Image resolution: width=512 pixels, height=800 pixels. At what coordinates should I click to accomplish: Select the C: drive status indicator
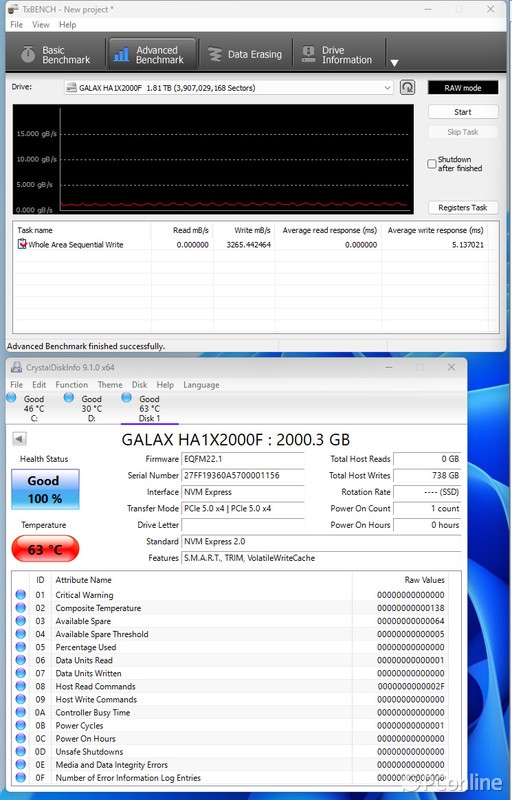click(x=11, y=398)
